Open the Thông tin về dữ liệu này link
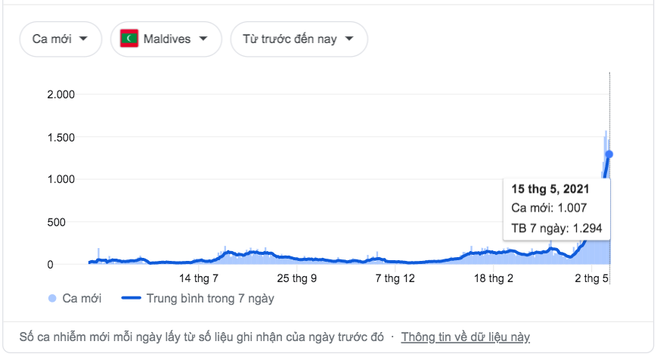 (465, 337)
